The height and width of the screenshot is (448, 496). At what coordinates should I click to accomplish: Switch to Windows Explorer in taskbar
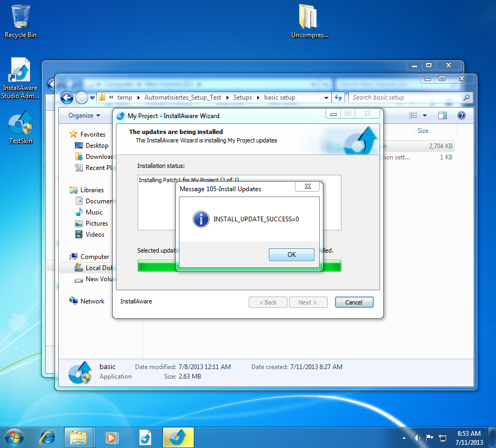click(78, 437)
